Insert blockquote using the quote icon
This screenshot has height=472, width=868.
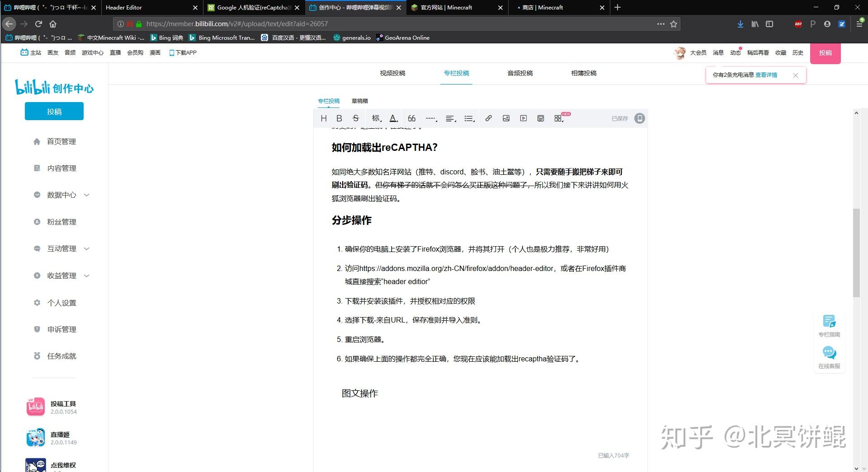(411, 118)
